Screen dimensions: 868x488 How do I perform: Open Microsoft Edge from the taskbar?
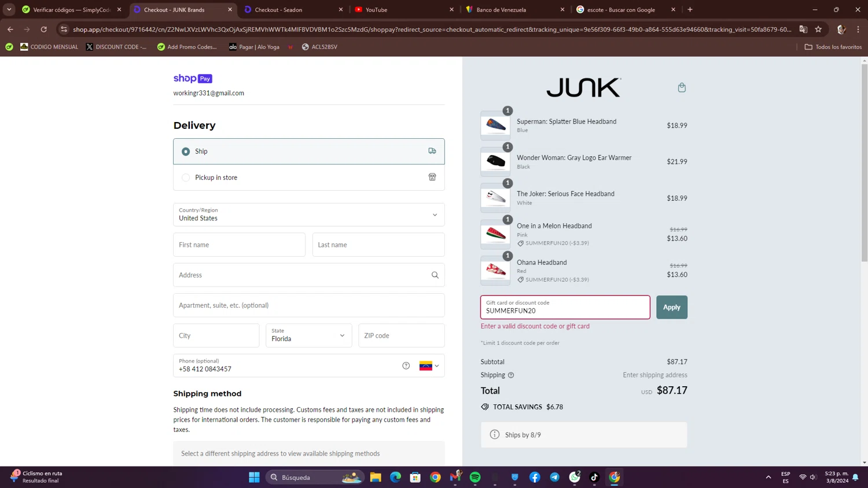[395, 478]
